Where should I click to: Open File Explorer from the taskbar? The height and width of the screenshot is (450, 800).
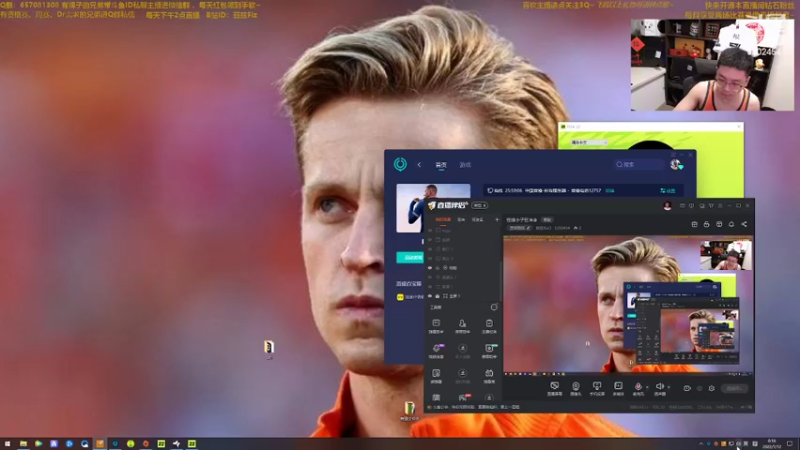23,444
